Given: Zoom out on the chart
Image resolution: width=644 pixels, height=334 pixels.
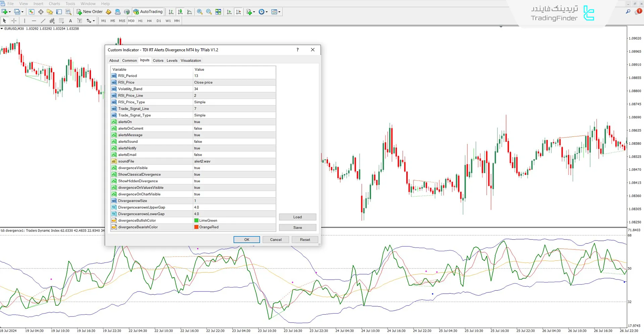Looking at the screenshot, I should point(208,12).
